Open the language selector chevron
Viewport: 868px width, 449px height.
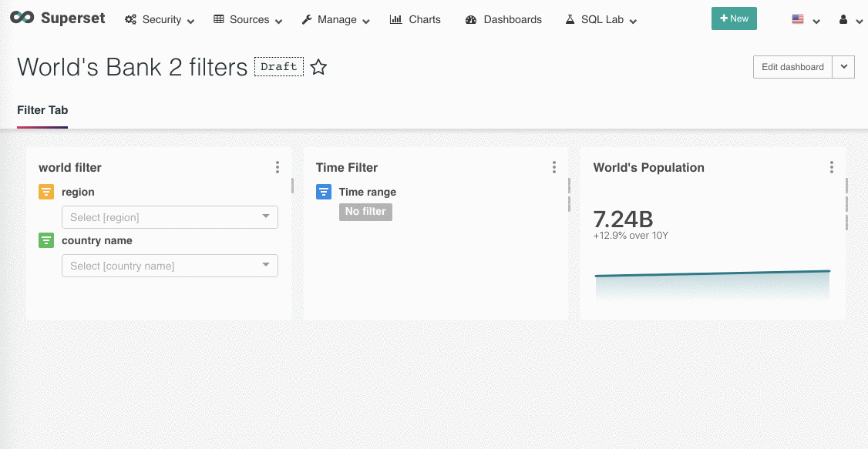point(816,22)
